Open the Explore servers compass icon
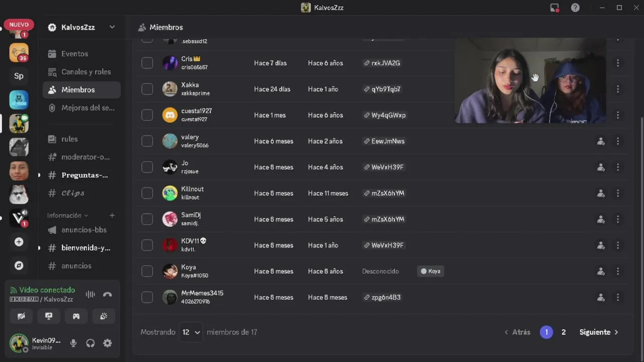Viewport: 644px width, 362px height. (19, 265)
